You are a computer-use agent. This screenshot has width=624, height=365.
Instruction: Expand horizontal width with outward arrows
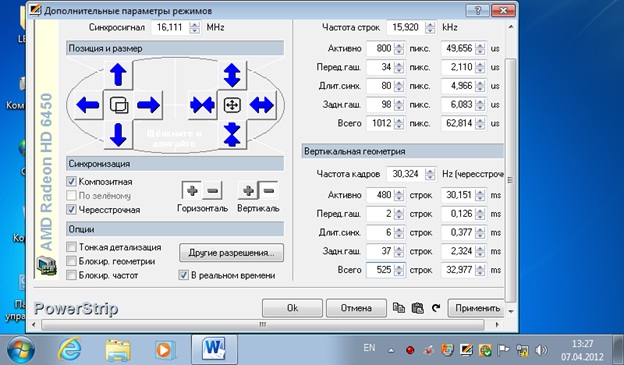[261, 105]
